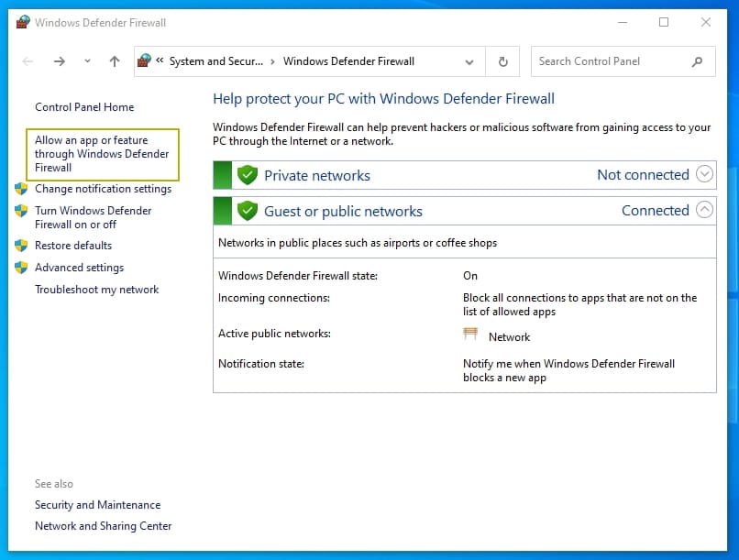Click the active public network name Network
This screenshot has width=739, height=560.
point(509,336)
